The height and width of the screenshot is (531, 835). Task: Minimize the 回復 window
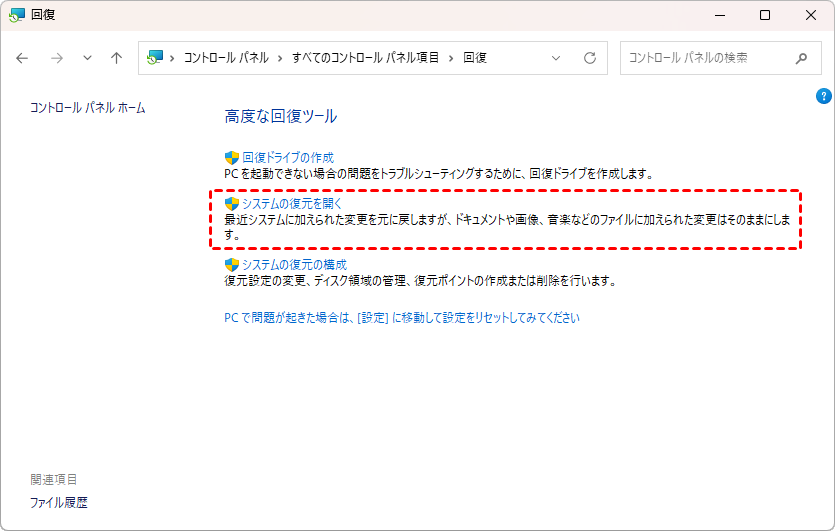[720, 15]
